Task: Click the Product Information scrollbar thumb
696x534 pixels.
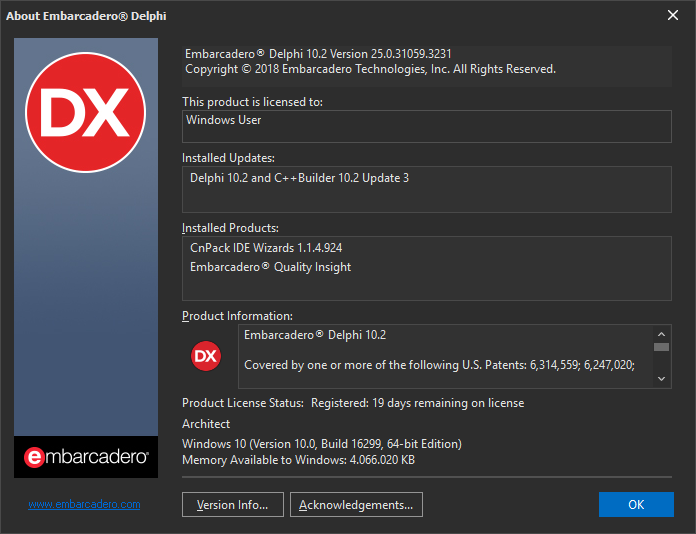Action: (x=661, y=347)
